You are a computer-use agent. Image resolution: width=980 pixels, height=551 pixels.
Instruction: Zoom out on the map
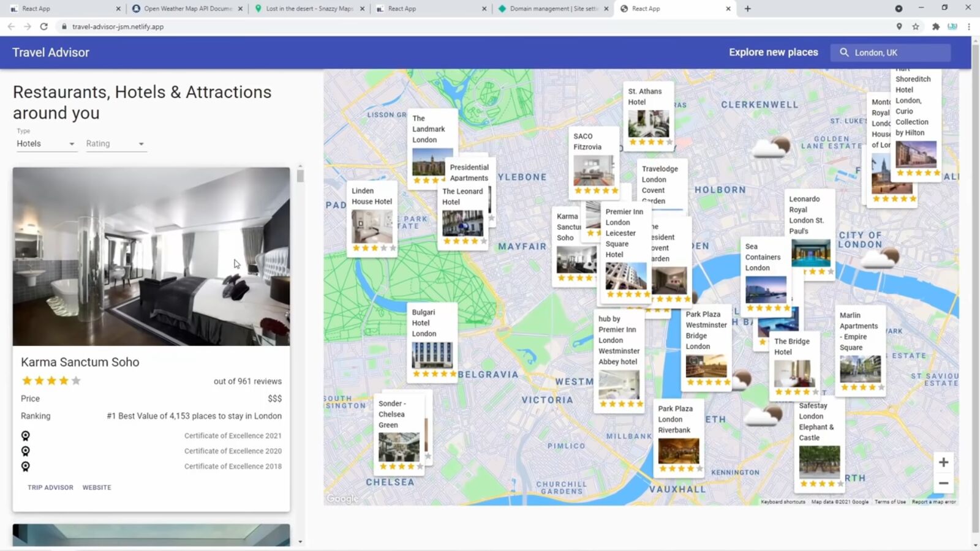click(943, 483)
